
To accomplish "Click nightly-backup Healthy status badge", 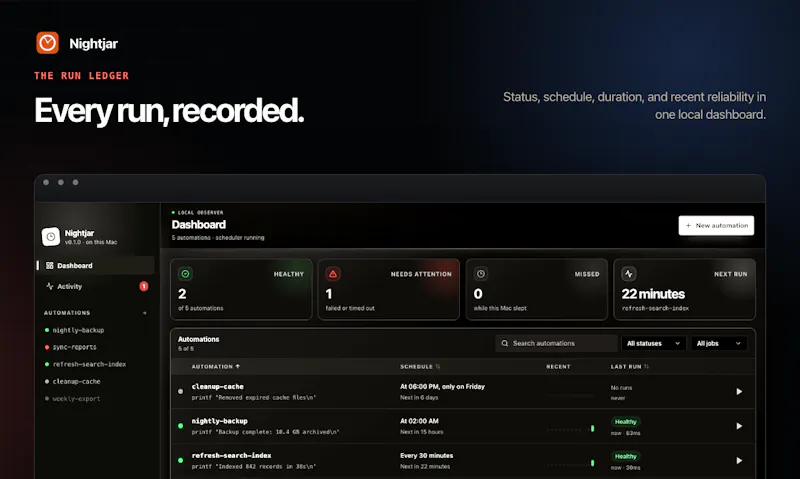I will click(626, 422).
